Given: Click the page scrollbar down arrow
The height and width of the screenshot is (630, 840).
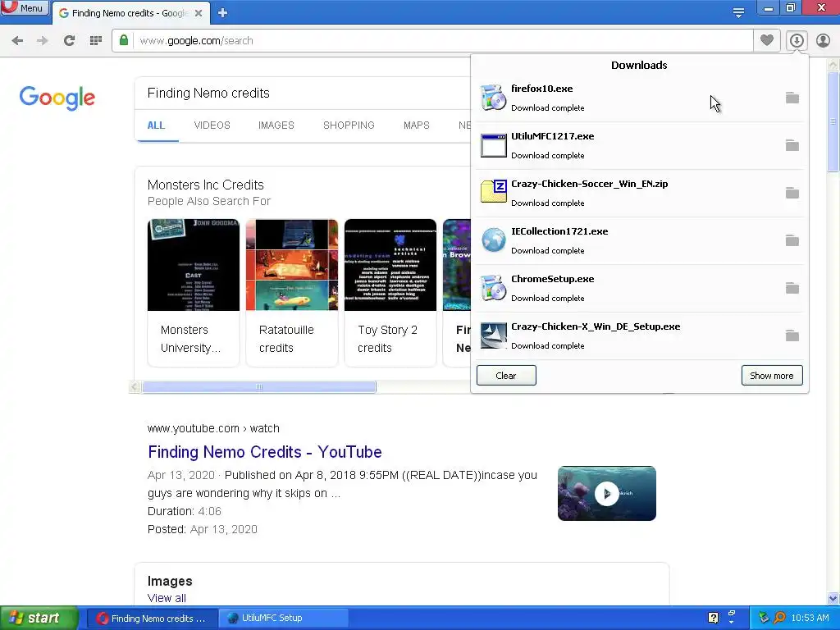Looking at the screenshot, I should tap(833, 598).
